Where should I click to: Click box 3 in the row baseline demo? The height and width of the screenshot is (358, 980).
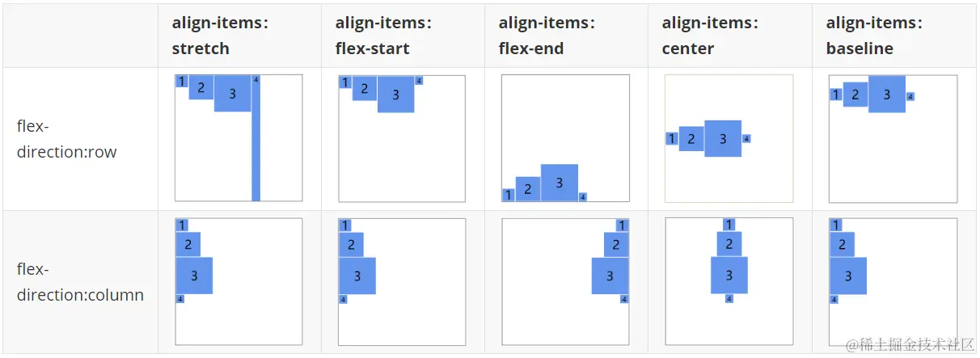pos(886,94)
